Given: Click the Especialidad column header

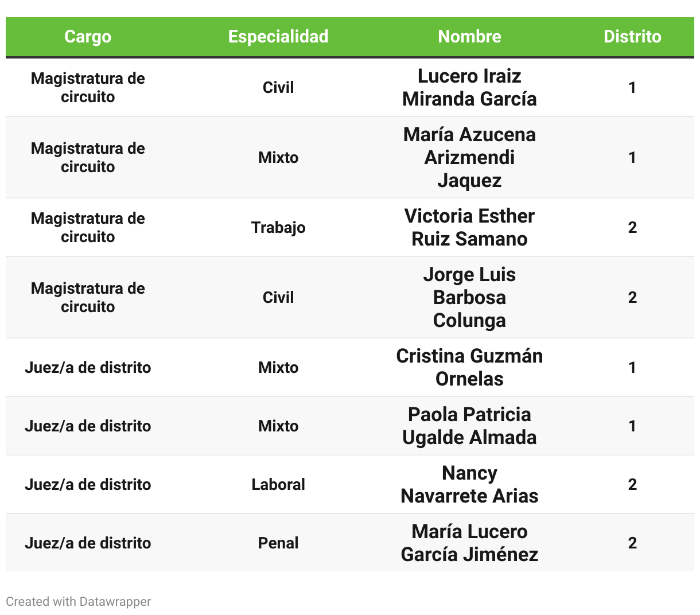Looking at the screenshot, I should pos(278,37).
